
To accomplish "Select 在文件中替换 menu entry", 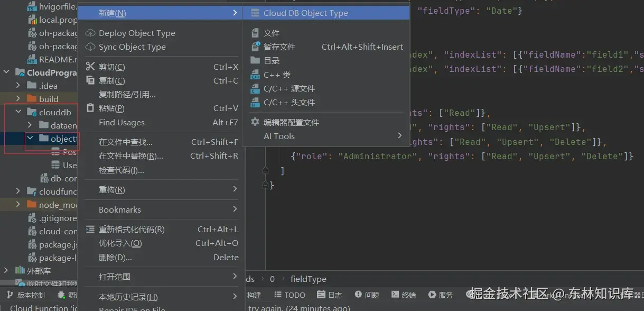I will (161, 155).
